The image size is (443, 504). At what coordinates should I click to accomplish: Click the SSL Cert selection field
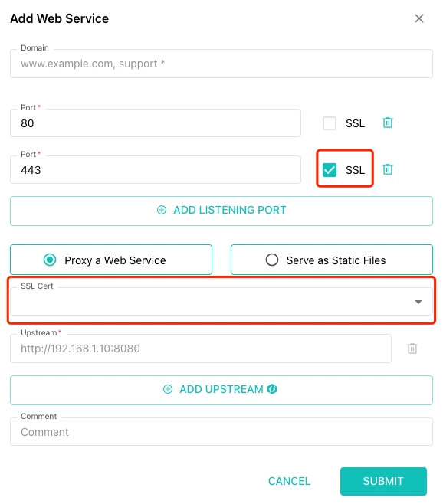click(x=221, y=302)
